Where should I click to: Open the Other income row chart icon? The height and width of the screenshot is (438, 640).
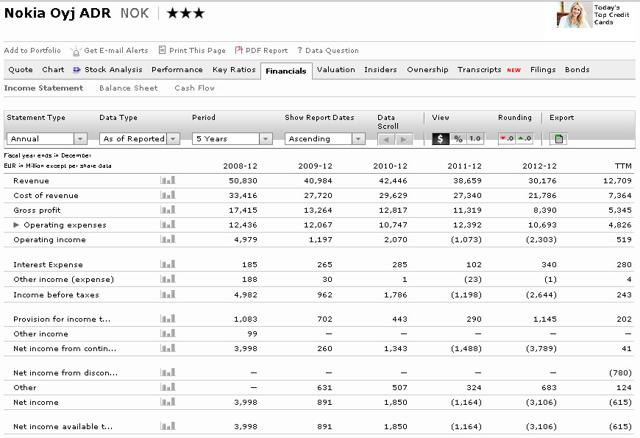click(x=168, y=333)
